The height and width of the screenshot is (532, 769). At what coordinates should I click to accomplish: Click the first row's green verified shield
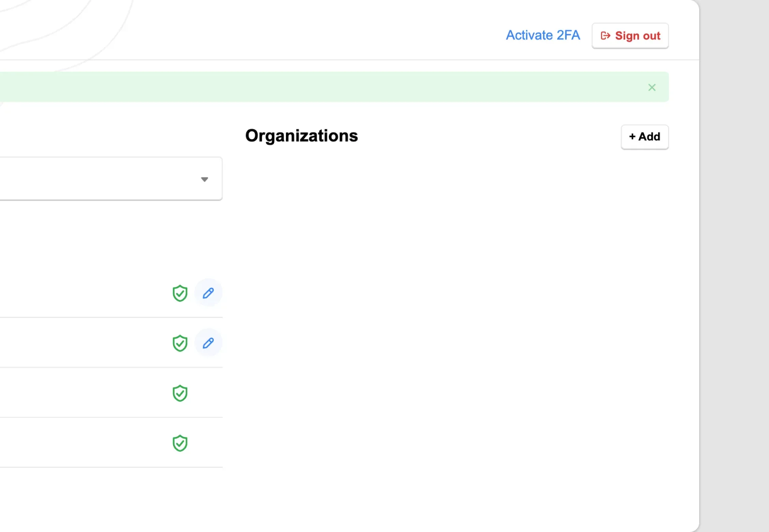point(180,293)
